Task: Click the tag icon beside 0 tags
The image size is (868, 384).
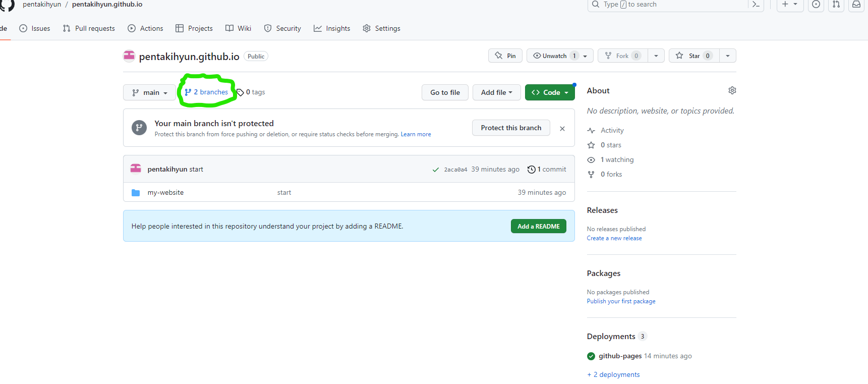Action: click(x=241, y=92)
